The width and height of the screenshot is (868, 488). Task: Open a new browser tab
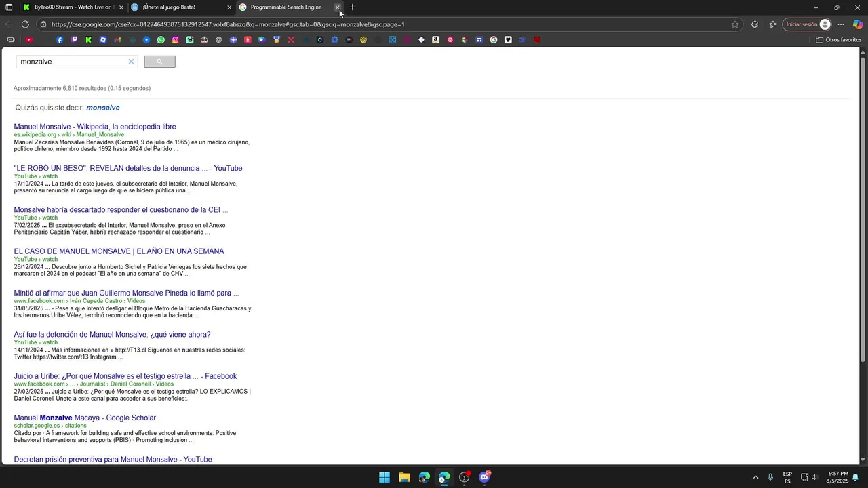pos(352,7)
